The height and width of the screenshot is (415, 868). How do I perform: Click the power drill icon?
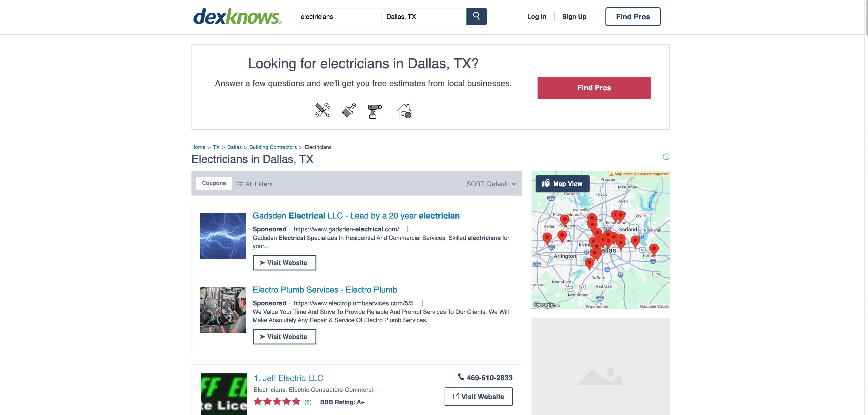click(375, 111)
